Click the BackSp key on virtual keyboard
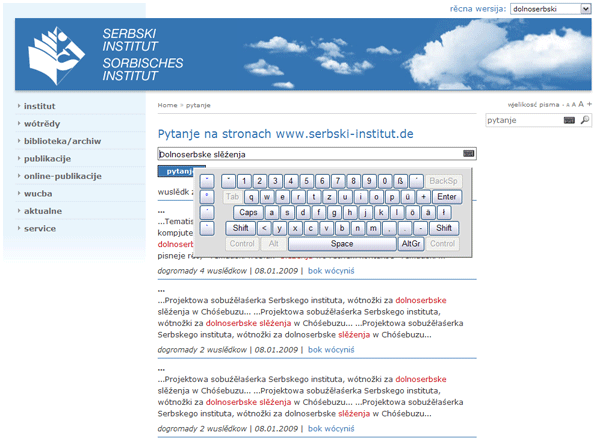Screen dimensions: 600x441 (443, 181)
